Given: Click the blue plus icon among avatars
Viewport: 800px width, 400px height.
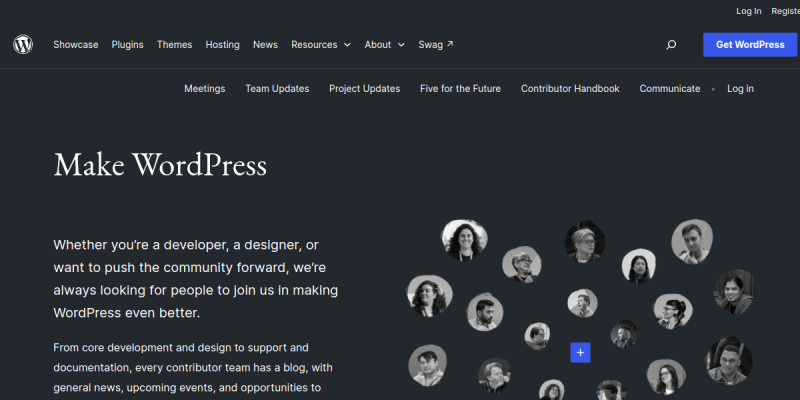Looking at the screenshot, I should click(580, 353).
